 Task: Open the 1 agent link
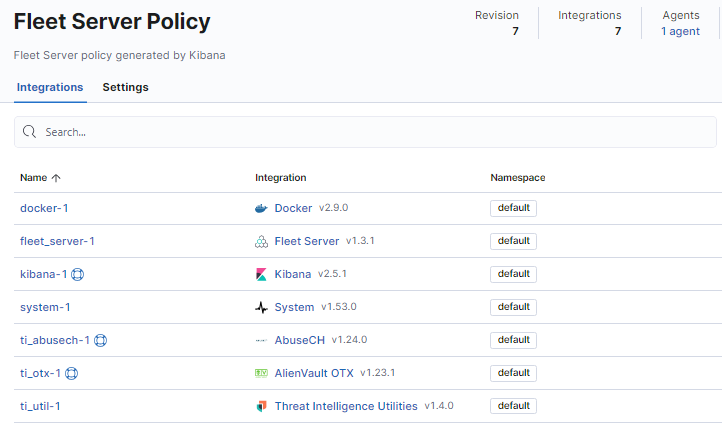click(680, 31)
